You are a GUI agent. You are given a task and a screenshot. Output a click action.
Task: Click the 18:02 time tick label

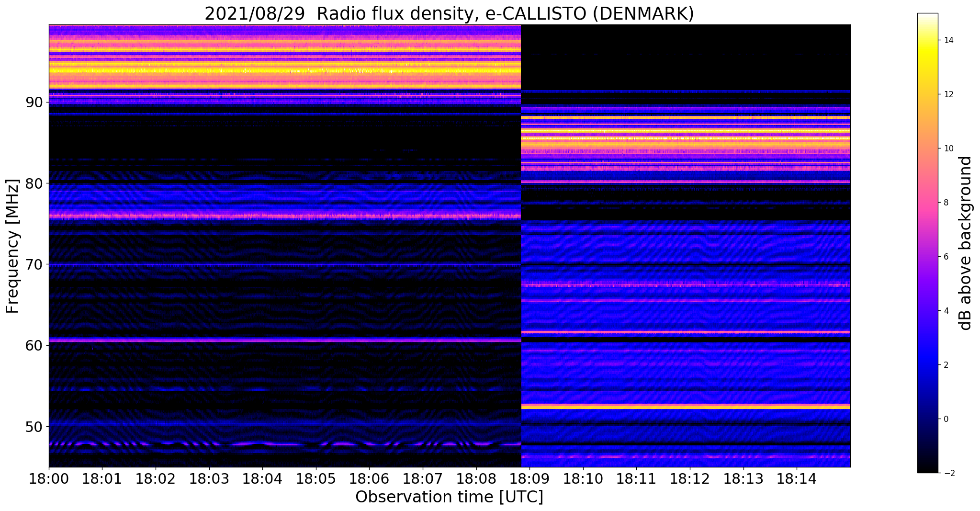pos(155,479)
